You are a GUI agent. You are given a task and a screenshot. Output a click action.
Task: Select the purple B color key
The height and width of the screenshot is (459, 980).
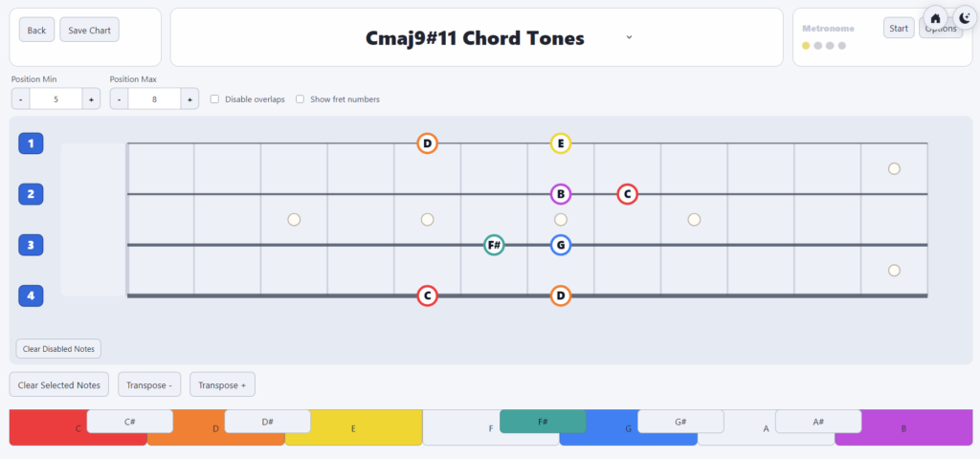click(x=903, y=428)
